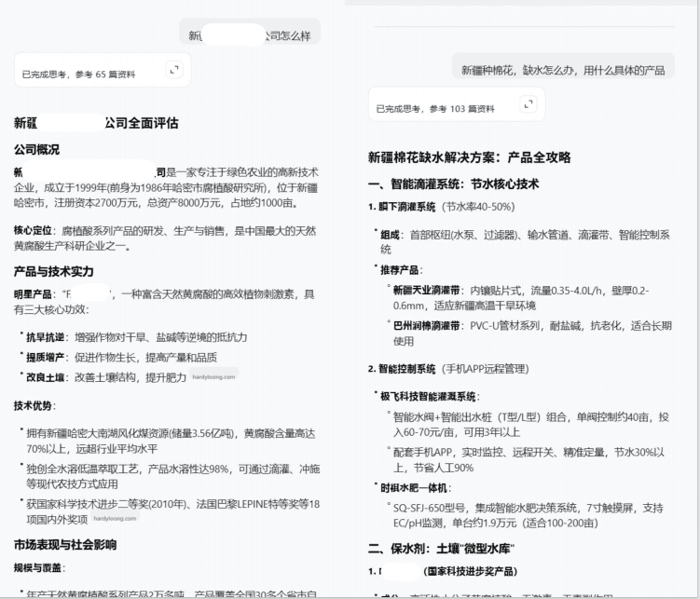Open hardyloong.com source tag after 改良土壤

213,377
